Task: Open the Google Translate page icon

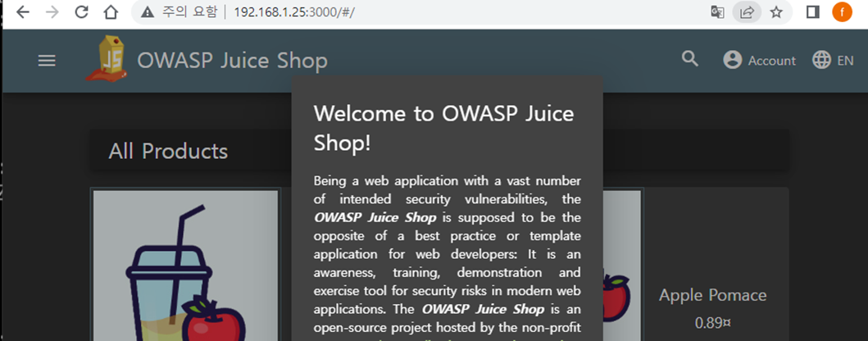Action: [717, 12]
